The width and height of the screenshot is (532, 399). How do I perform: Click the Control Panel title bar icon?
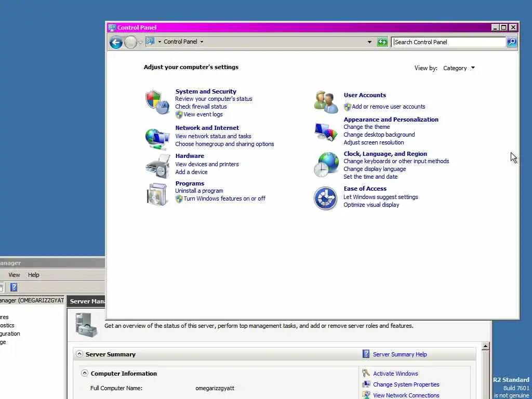click(112, 28)
